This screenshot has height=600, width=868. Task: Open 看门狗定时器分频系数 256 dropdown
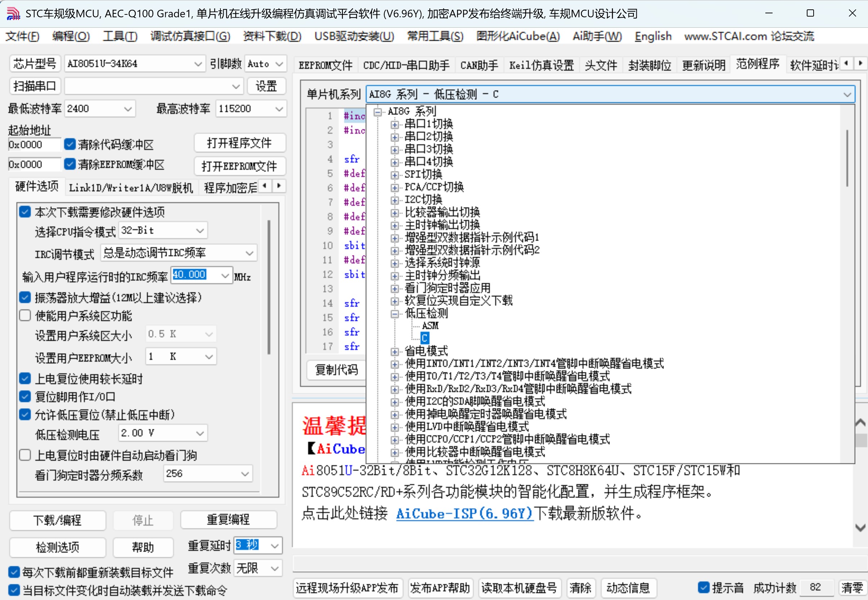(245, 473)
